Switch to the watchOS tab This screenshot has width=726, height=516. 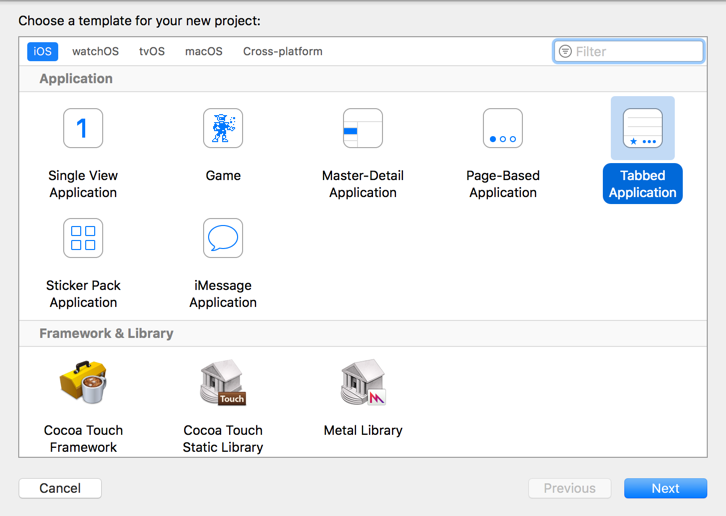[x=95, y=51]
